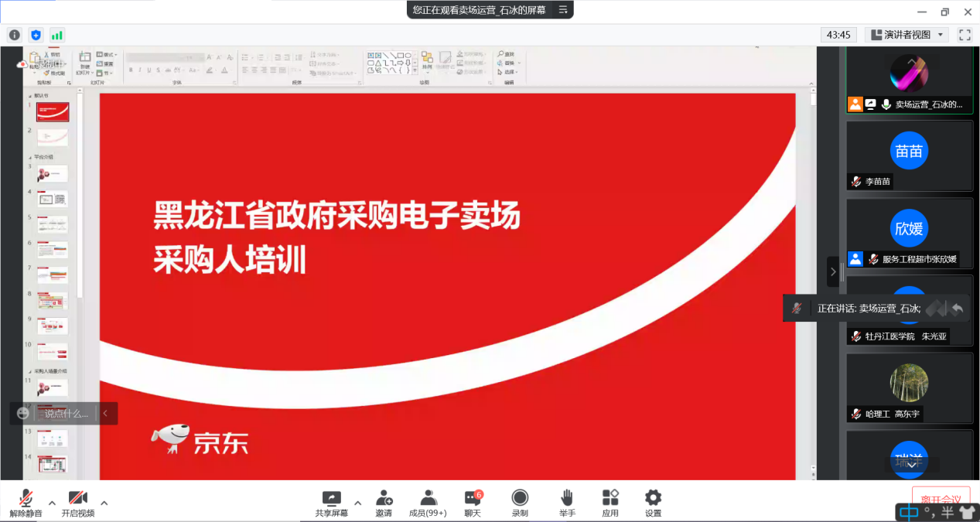Viewport: 980px width, 522px height.
Task: Unmute microphone with 解除静音
Action: click(x=26, y=503)
